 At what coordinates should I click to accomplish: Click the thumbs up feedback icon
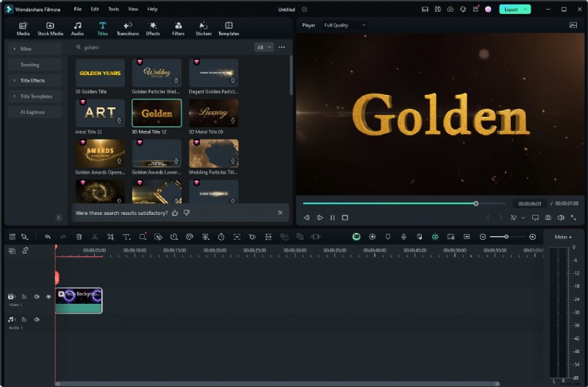175,213
